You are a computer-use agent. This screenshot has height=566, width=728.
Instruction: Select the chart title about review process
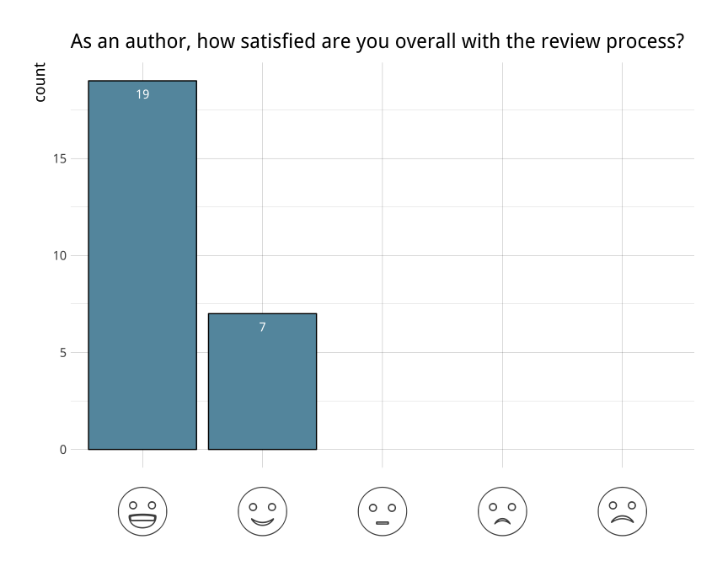pyautogui.click(x=377, y=41)
